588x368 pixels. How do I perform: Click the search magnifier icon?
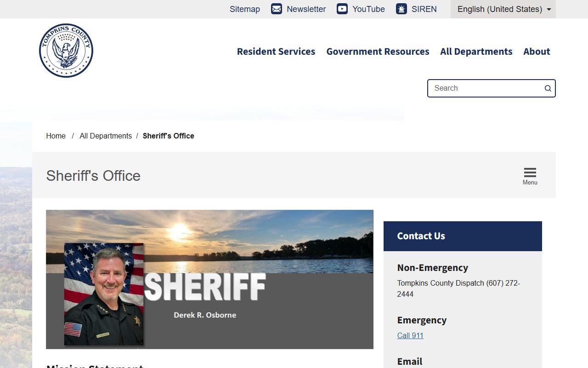(x=548, y=88)
